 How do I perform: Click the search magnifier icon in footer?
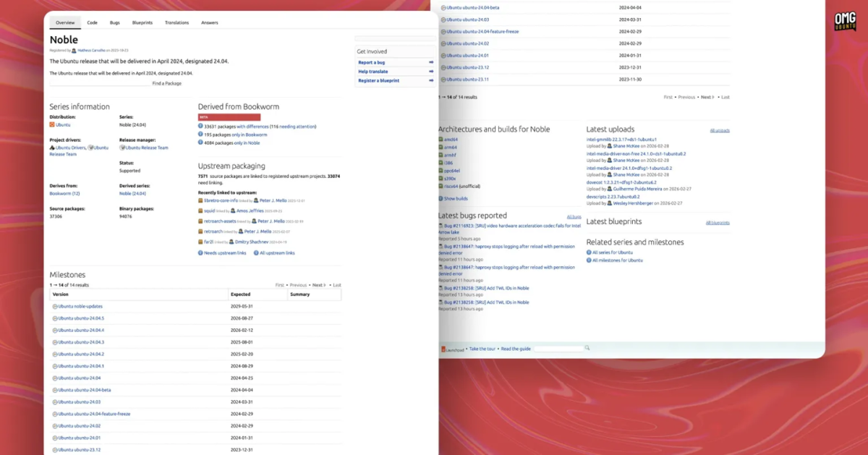(x=587, y=348)
